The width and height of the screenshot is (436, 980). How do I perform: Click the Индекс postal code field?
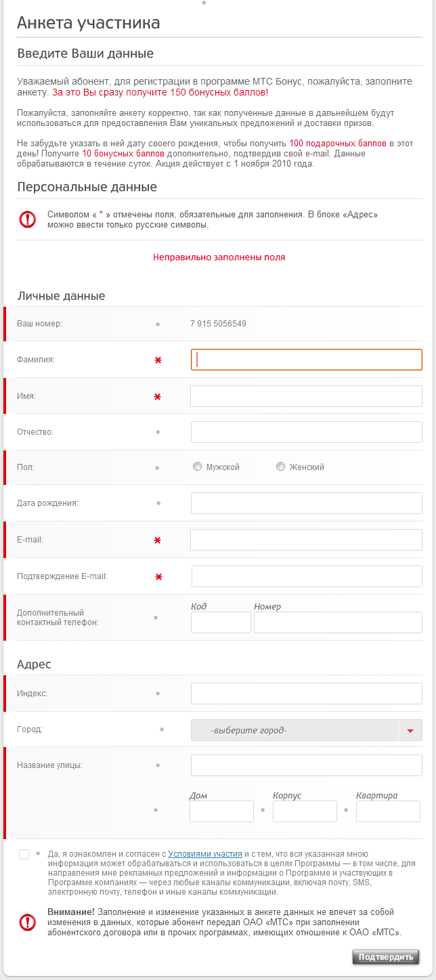point(307,694)
